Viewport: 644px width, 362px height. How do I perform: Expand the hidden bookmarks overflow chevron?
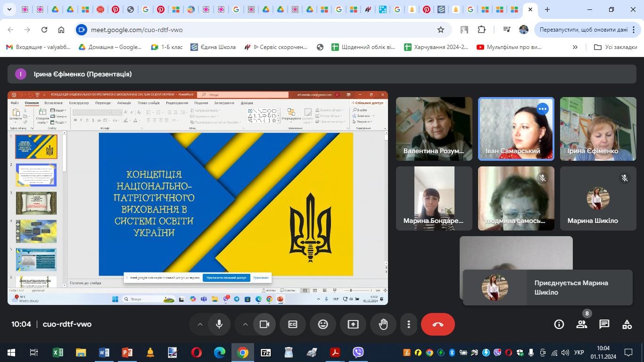click(x=575, y=47)
